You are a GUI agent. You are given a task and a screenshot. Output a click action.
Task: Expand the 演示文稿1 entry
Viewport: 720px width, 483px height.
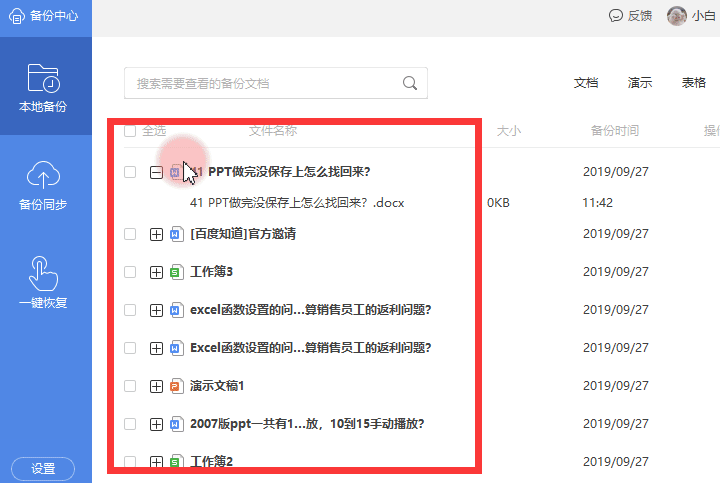tap(156, 386)
